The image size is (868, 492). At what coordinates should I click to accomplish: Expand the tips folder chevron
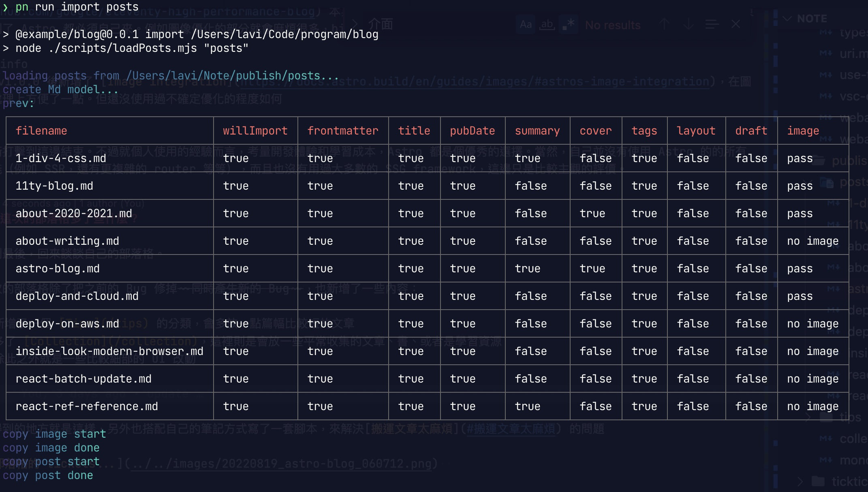coord(808,417)
